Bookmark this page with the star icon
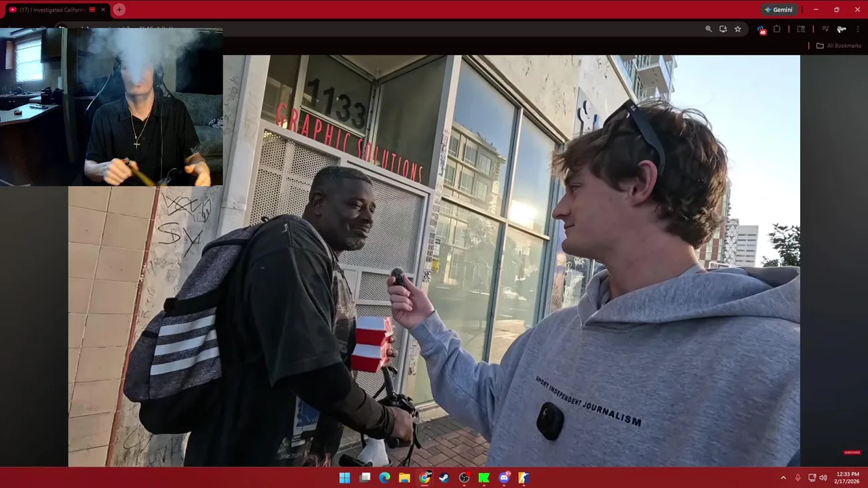 click(738, 29)
